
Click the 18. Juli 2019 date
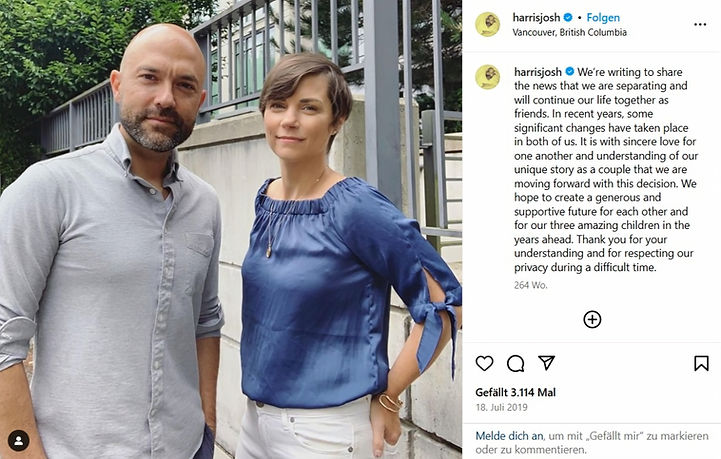coord(501,407)
